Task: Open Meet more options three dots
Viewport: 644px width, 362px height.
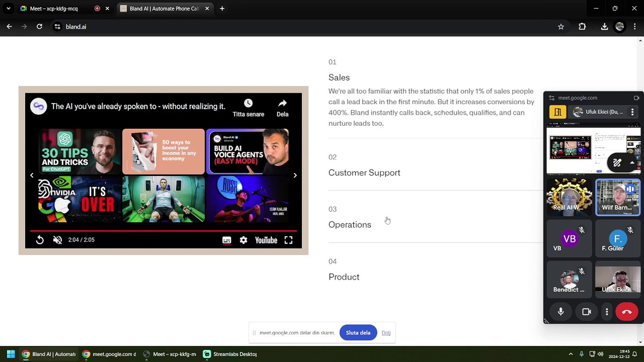Action: pos(607,312)
